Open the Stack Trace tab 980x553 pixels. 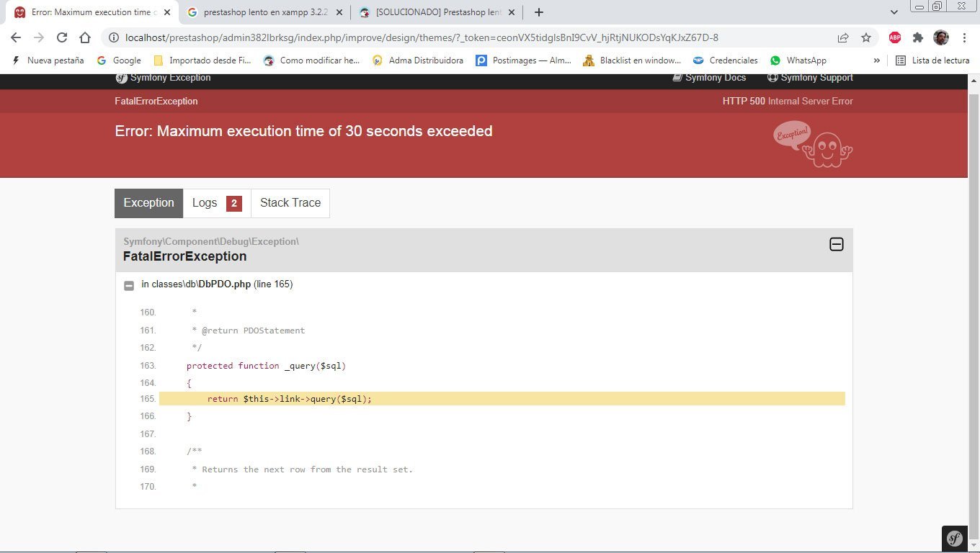290,203
